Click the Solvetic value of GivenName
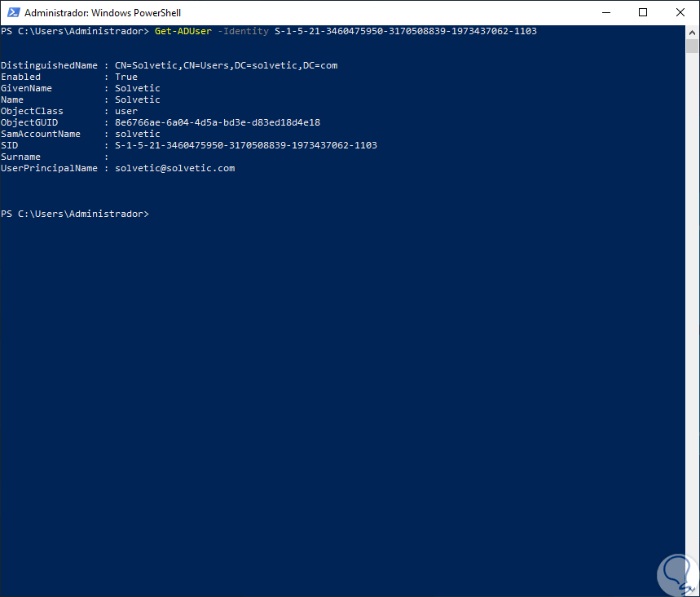The image size is (700, 597). [138, 88]
